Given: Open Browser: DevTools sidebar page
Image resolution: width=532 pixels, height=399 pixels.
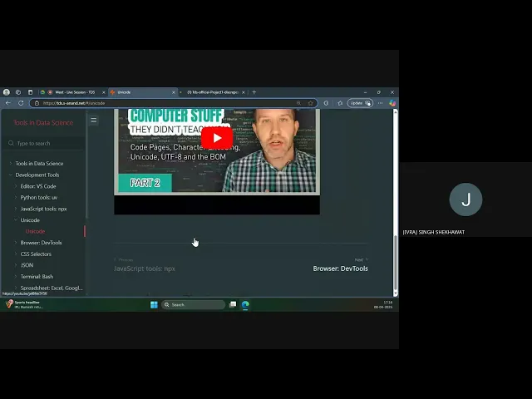Looking at the screenshot, I should pyautogui.click(x=41, y=243).
